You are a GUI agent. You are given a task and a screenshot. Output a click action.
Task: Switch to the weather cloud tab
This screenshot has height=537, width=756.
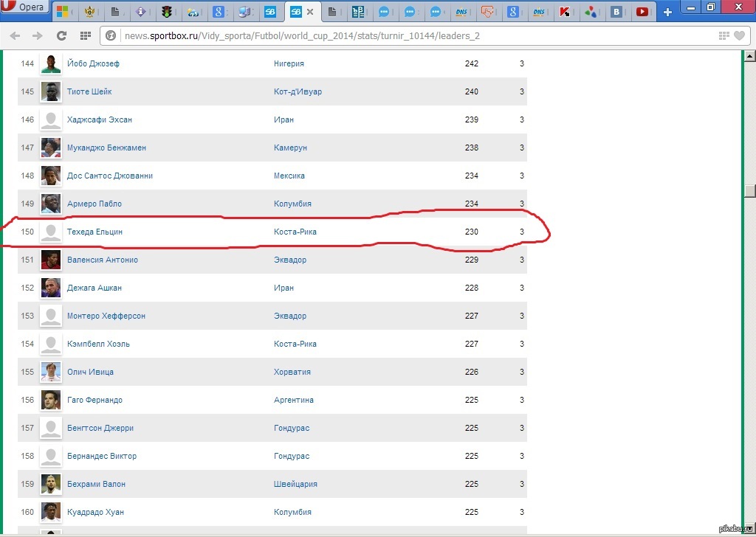click(x=193, y=12)
